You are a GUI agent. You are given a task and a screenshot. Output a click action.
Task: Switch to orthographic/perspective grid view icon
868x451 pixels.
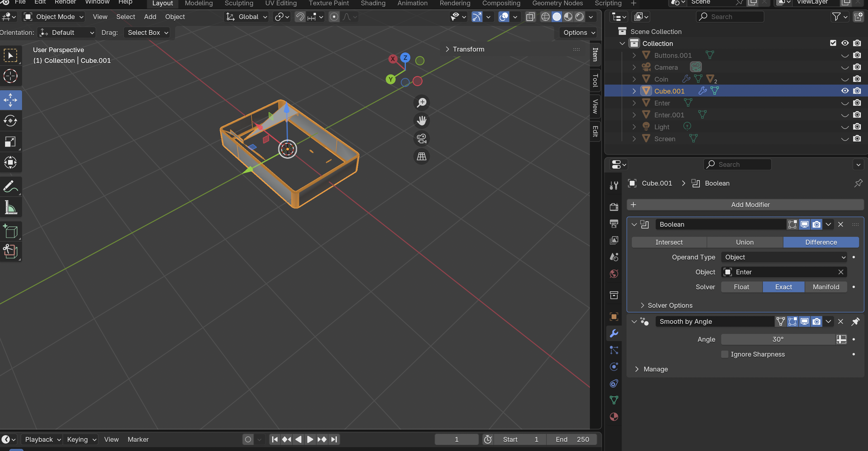[x=422, y=156]
